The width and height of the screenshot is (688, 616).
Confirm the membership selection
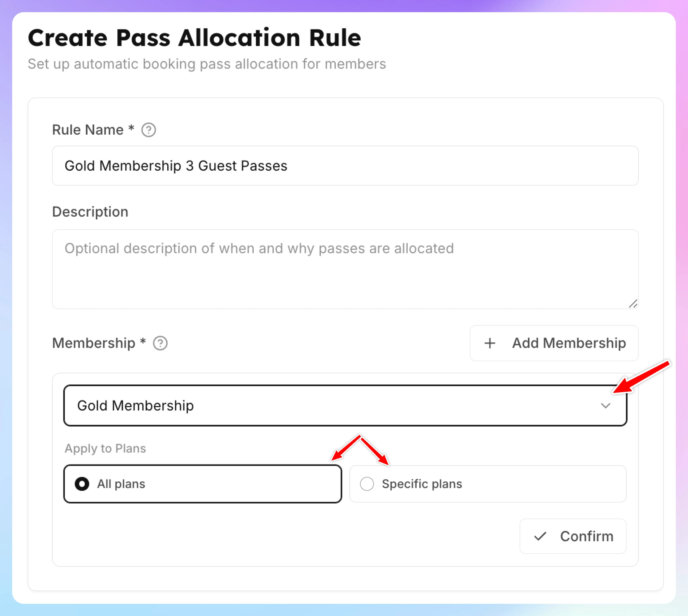tap(573, 536)
